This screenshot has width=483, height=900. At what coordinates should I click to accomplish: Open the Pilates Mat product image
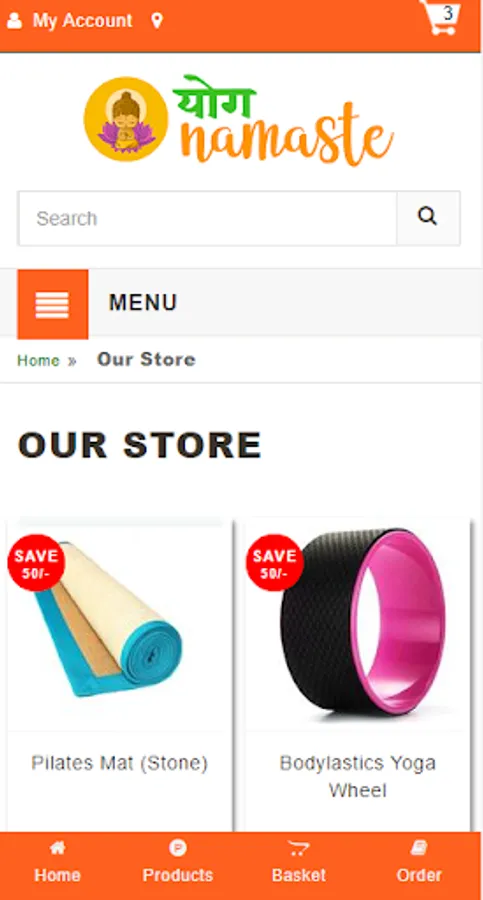pos(120,624)
